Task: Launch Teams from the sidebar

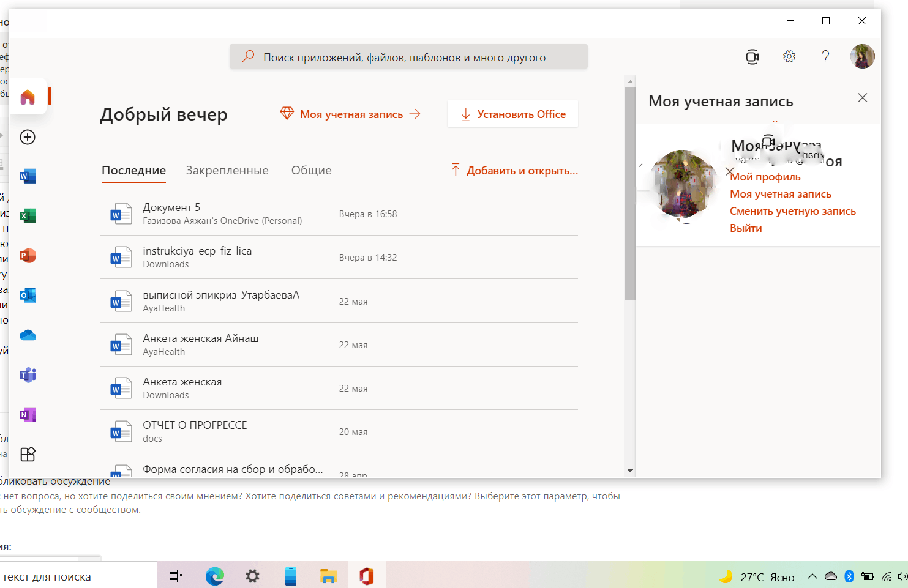Action: click(28, 375)
